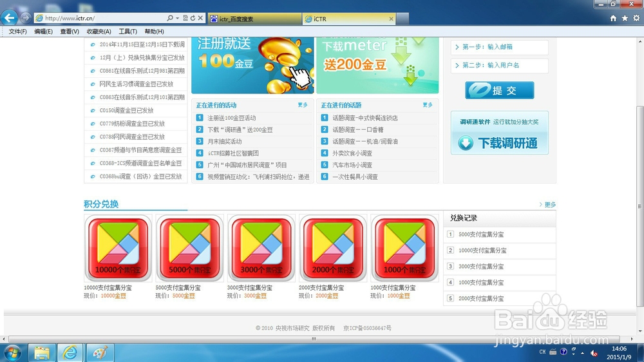Select 10000支付宝集分宝 in 兑换记录 list
This screenshot has height=362, width=644.
click(482, 250)
